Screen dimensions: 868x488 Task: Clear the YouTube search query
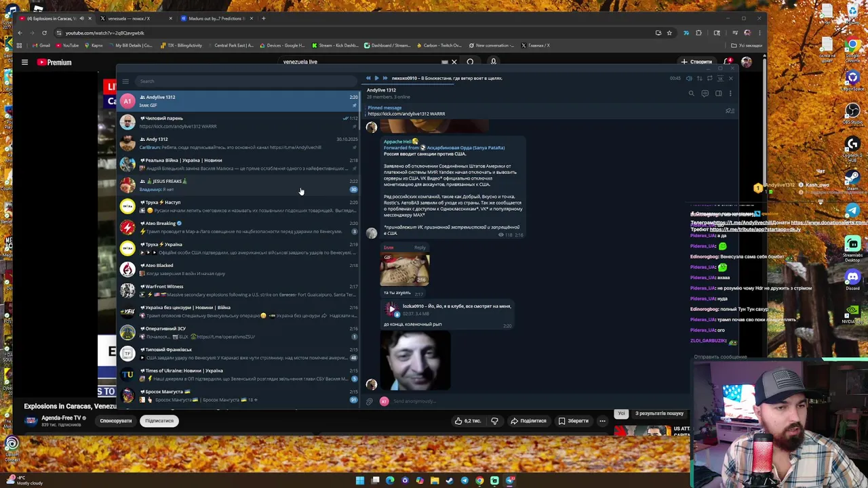(x=454, y=62)
